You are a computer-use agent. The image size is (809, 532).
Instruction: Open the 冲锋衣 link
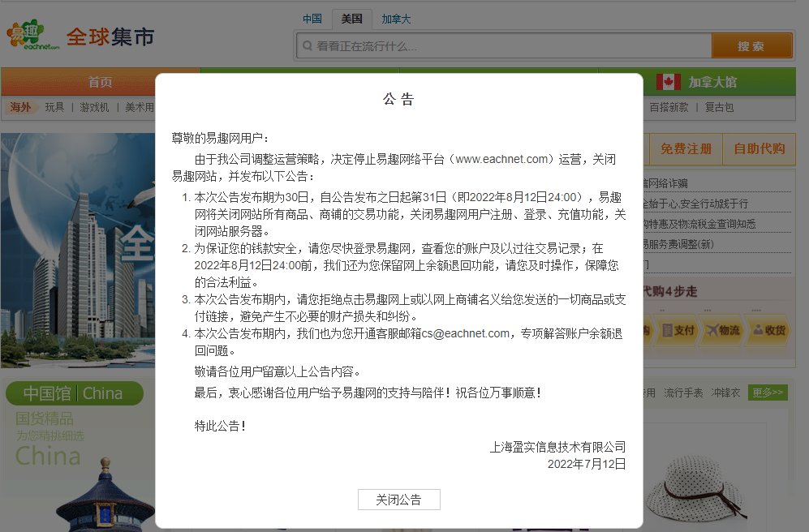[x=725, y=393]
